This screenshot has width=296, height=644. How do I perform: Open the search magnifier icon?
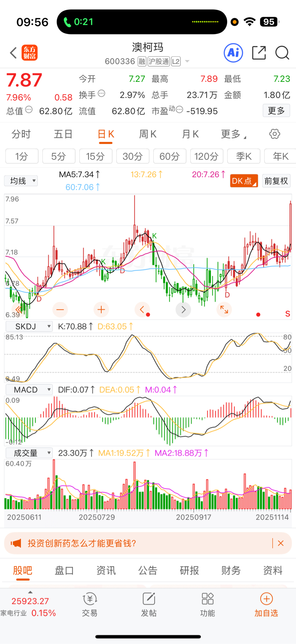pyautogui.click(x=282, y=53)
